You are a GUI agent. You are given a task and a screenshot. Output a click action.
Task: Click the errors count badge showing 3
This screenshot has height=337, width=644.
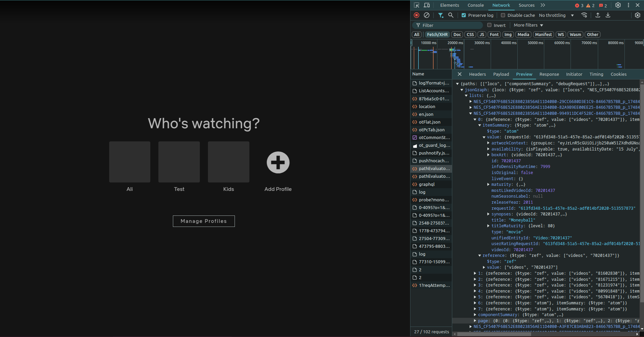coord(579,5)
